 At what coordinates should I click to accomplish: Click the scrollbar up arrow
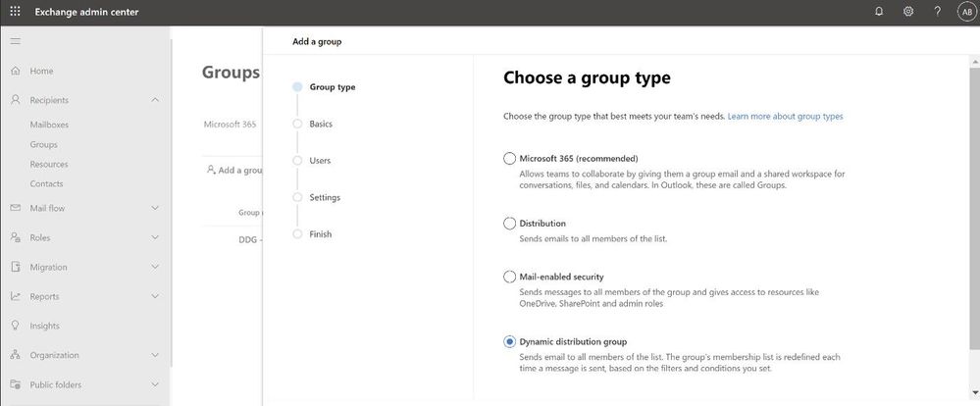[x=975, y=61]
